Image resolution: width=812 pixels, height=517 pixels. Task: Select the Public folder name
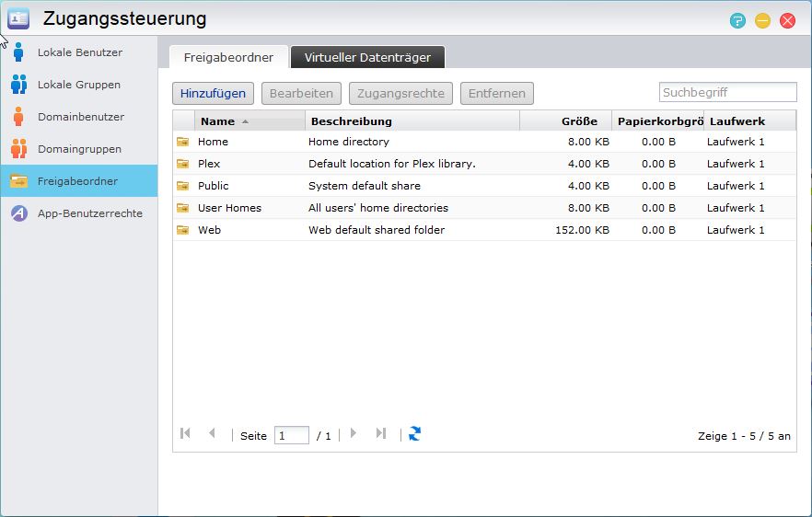tap(214, 185)
